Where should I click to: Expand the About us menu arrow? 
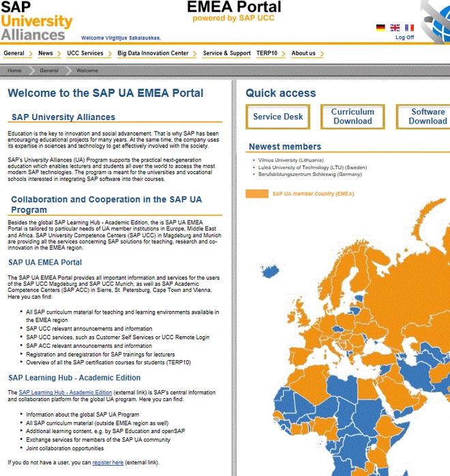322,54
